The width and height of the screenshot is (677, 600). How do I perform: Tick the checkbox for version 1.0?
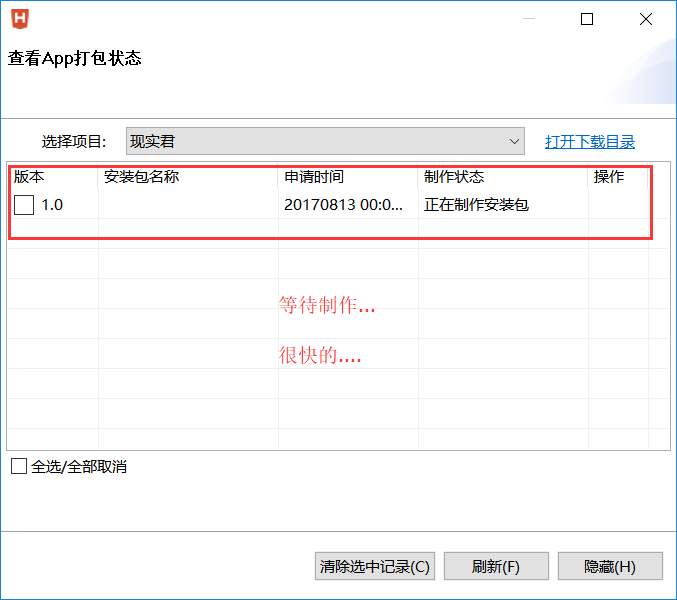click(24, 205)
